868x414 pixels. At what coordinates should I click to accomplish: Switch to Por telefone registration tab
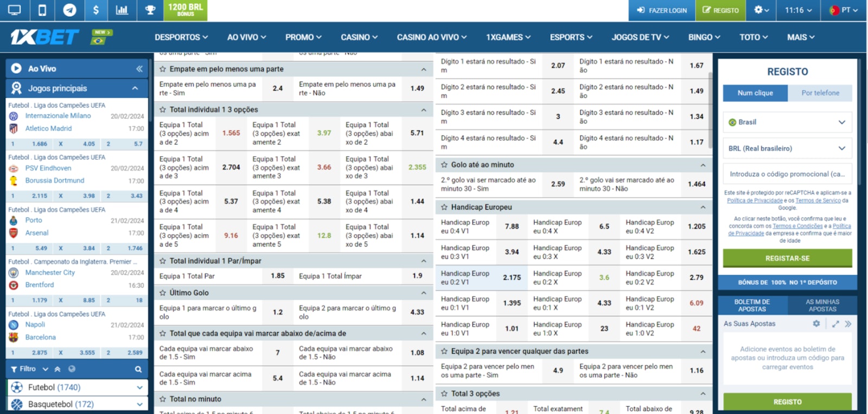(x=820, y=93)
